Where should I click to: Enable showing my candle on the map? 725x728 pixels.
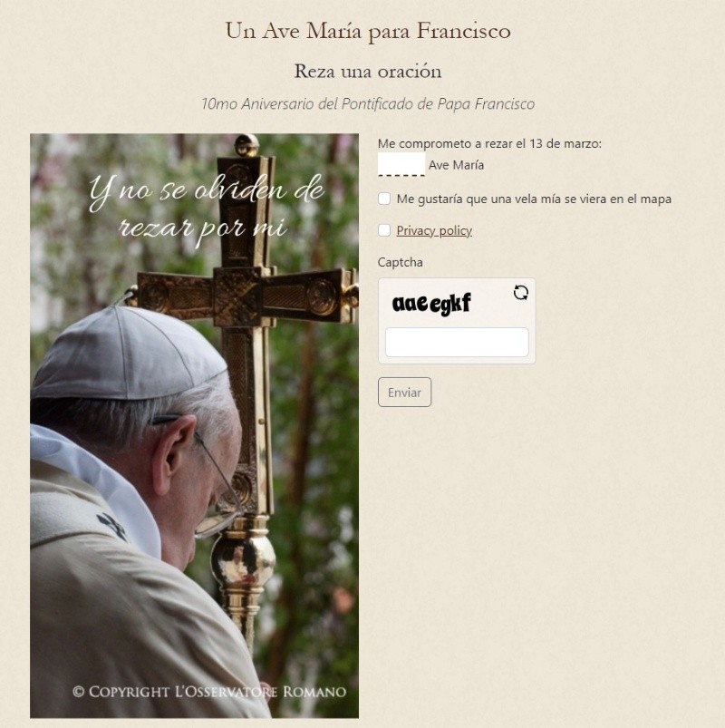[384, 199]
